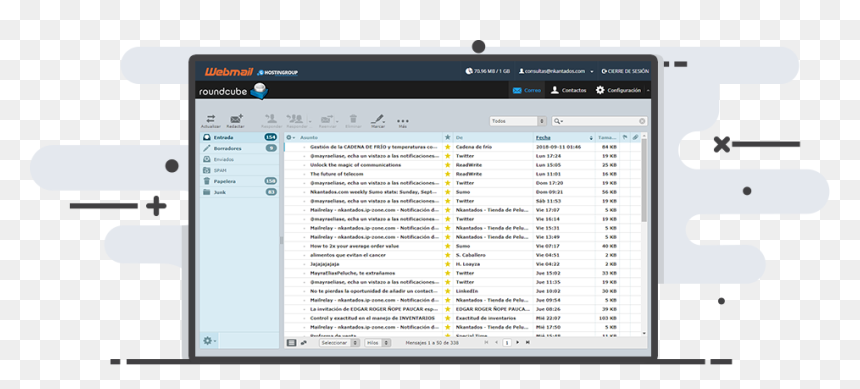
Task: Click the reply-all icon in toolbar
Action: (295, 119)
